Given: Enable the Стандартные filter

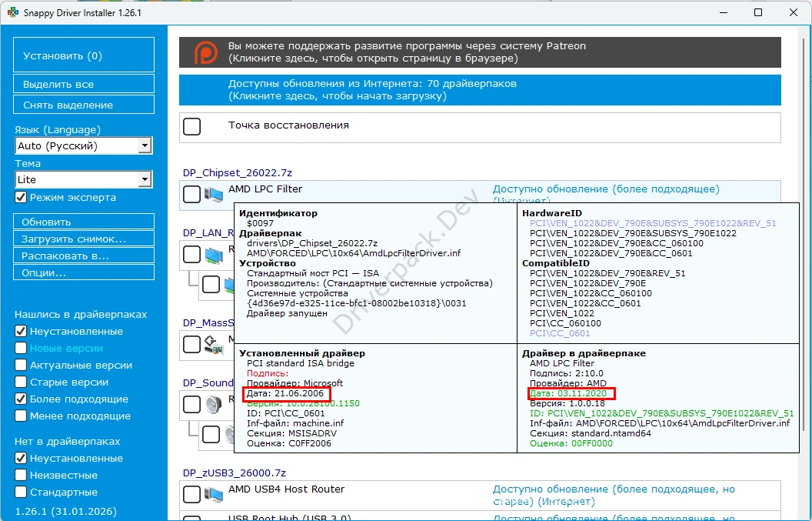Looking at the screenshot, I should 21,492.
